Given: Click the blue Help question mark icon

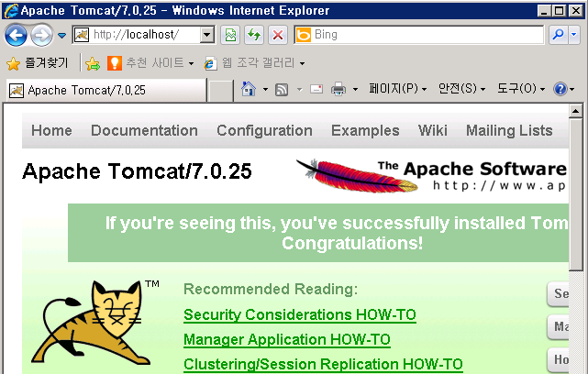Looking at the screenshot, I should 560,89.
